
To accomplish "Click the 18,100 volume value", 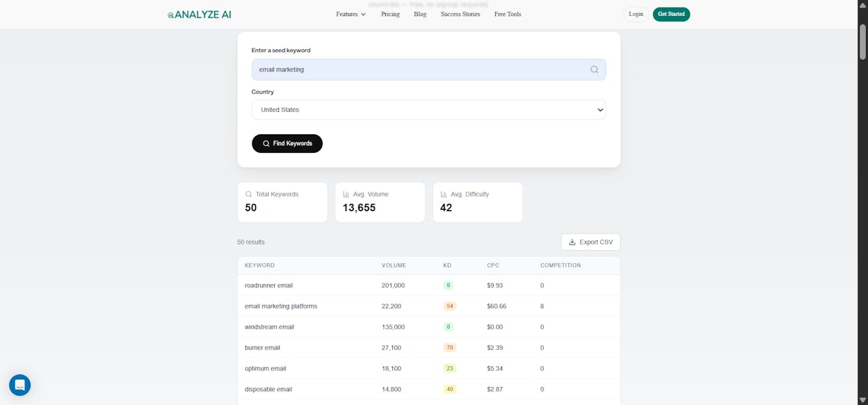I will pos(391,369).
